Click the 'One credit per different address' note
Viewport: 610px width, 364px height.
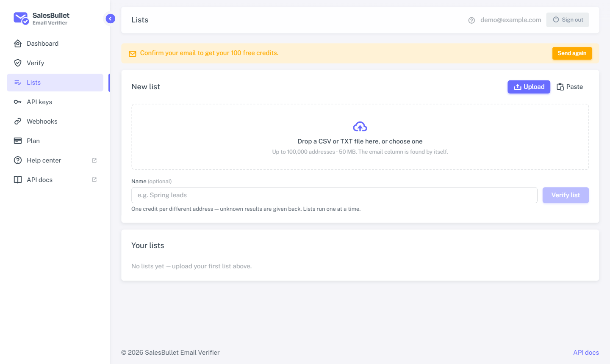click(246, 209)
